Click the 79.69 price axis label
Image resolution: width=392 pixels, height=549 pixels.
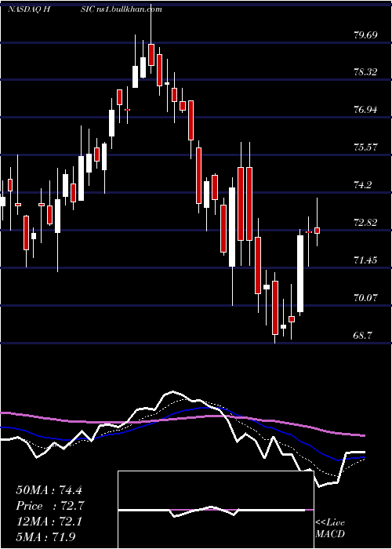point(366,35)
